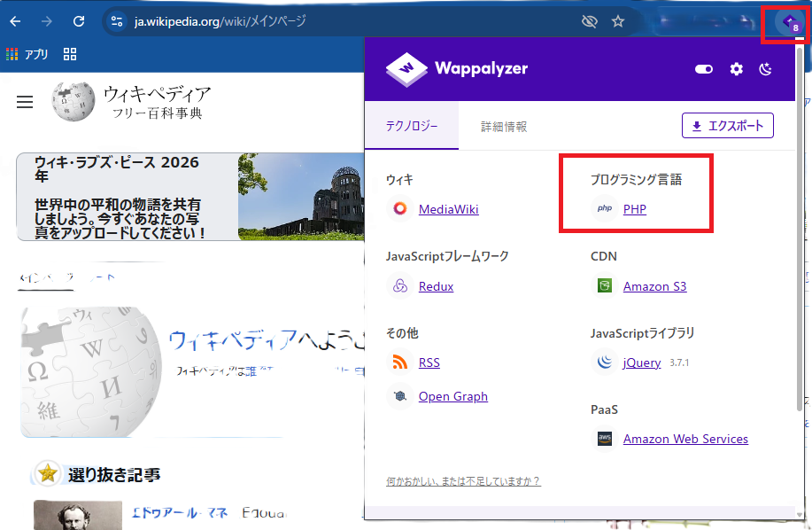Click the 選り抜き記事 section heading
The height and width of the screenshot is (530, 812).
[114, 474]
